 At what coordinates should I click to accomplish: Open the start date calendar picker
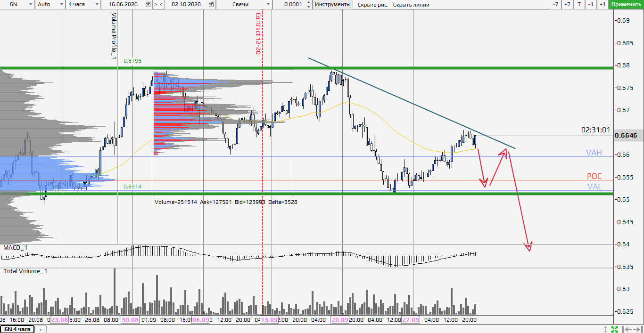148,4
